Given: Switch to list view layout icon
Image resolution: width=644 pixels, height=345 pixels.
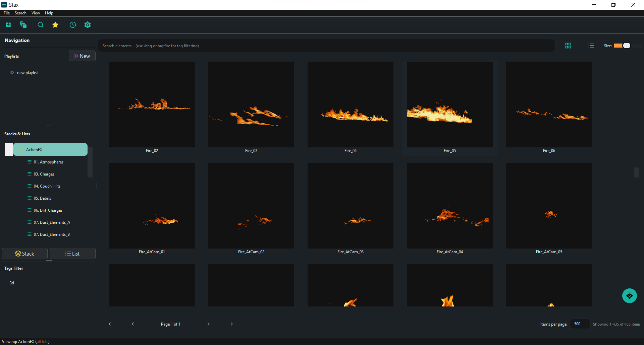Looking at the screenshot, I should point(591,46).
